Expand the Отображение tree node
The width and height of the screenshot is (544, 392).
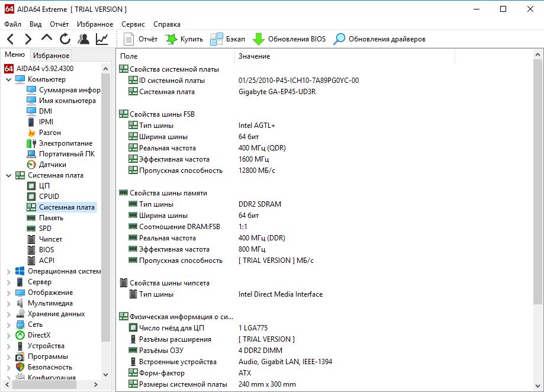pyautogui.click(x=9, y=293)
